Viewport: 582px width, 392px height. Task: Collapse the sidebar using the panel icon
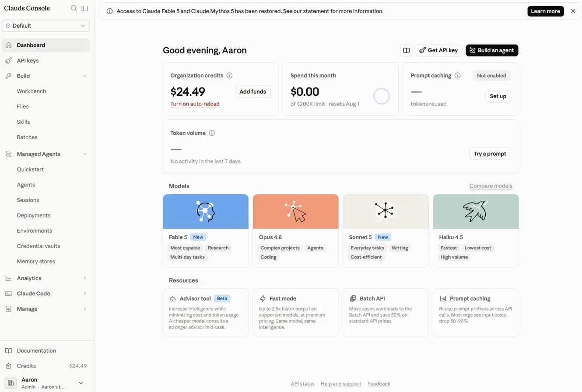pos(85,8)
